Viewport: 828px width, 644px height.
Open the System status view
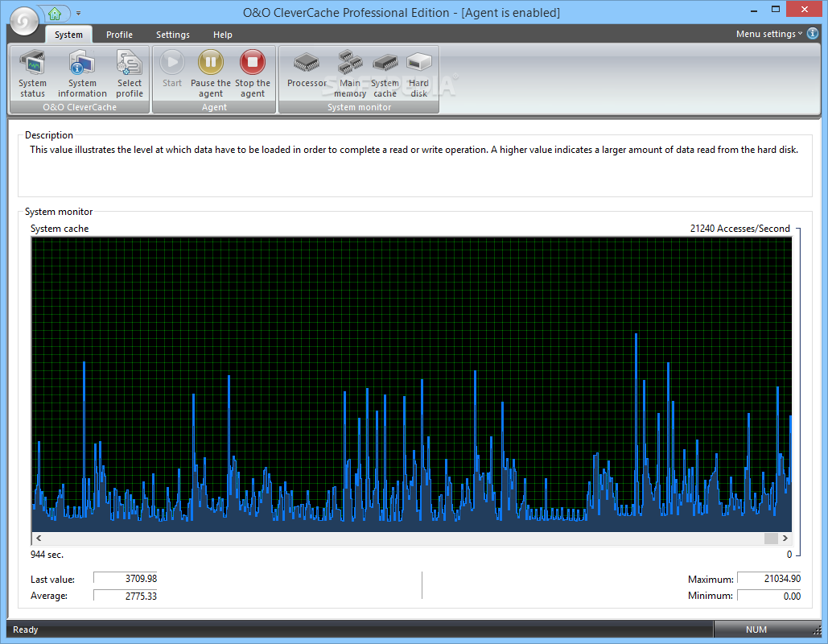32,73
